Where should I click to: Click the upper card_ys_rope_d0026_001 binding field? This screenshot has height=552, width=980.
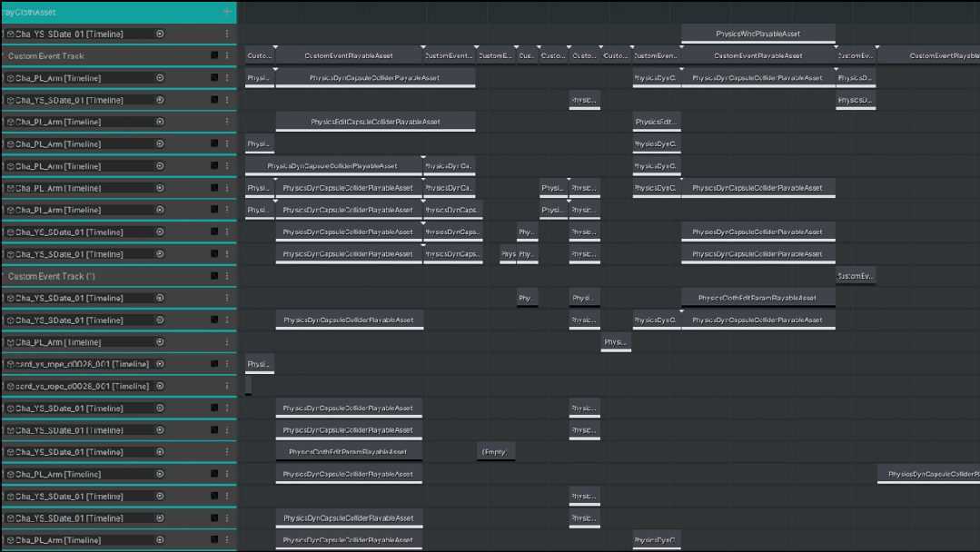coord(82,364)
